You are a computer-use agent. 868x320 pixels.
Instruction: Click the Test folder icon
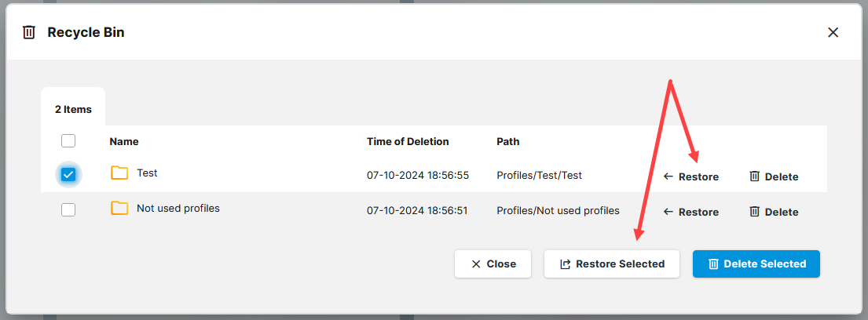[119, 173]
